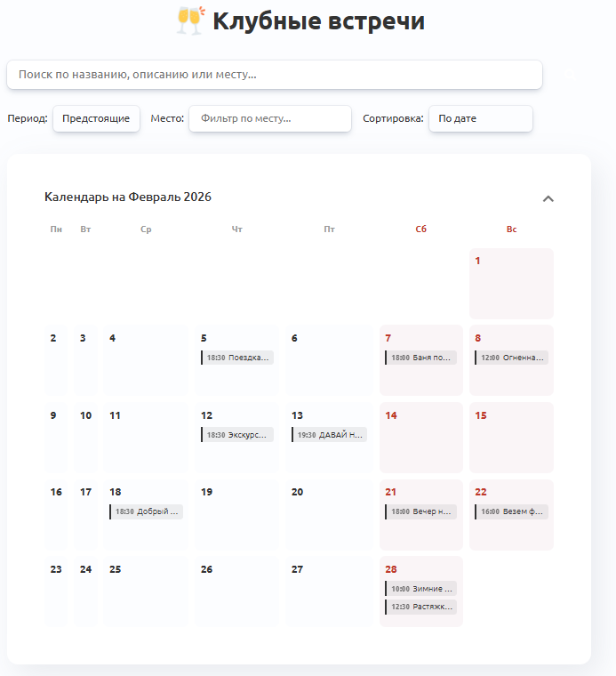Select Saturday February 14 in the calendar
The height and width of the screenshot is (676, 616).
click(421, 438)
